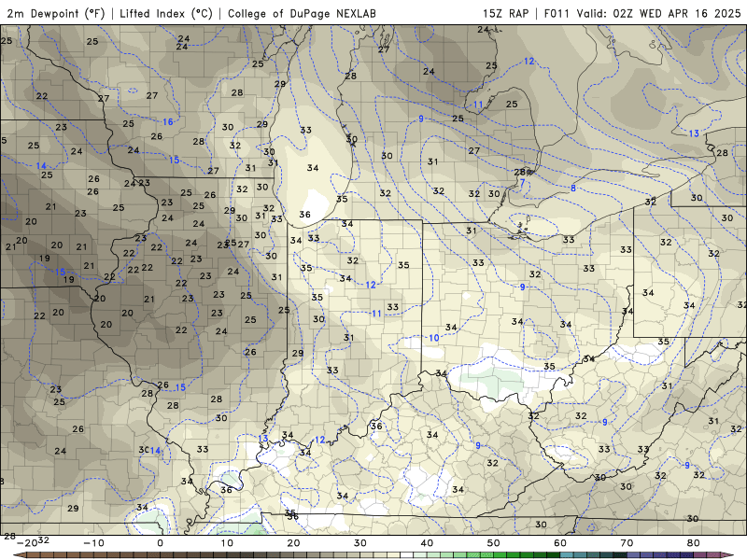This screenshot has width=747, height=560.
Task: Click the color scale tick label "70"
Action: 627,543
